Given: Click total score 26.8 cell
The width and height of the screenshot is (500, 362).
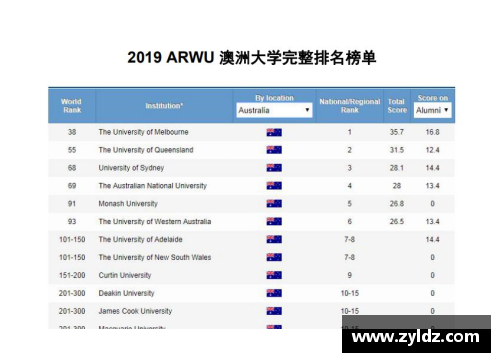Looking at the screenshot, I should (397, 204).
